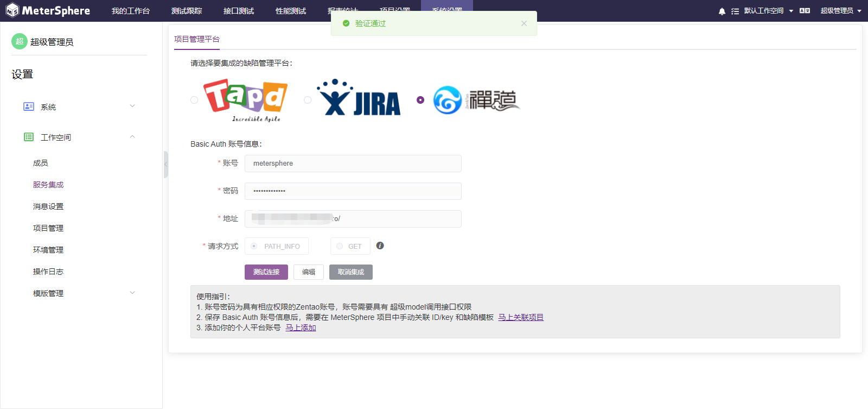Click the 编辑 button
Image resolution: width=868 pixels, height=409 pixels.
tap(309, 272)
